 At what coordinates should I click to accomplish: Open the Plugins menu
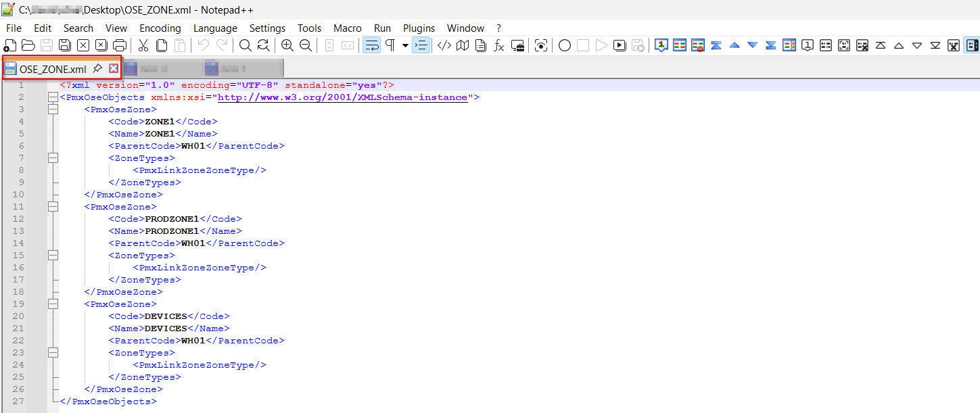(419, 28)
